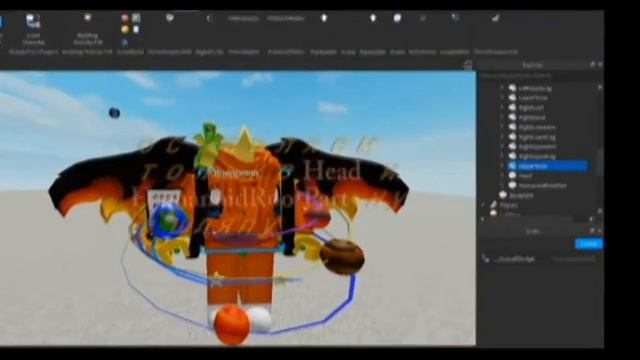Expand the LowerTorso tree node
This screenshot has height=360, width=640.
pyautogui.click(x=502, y=98)
